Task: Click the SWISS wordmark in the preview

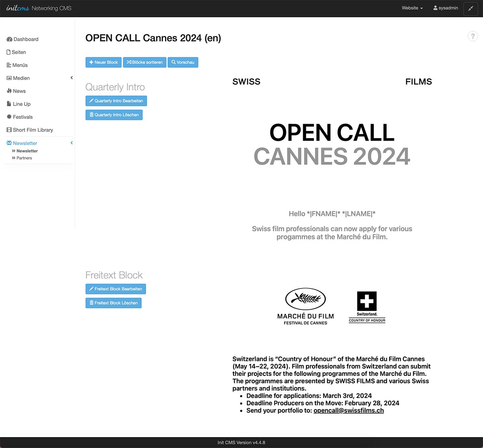Action: point(246,82)
